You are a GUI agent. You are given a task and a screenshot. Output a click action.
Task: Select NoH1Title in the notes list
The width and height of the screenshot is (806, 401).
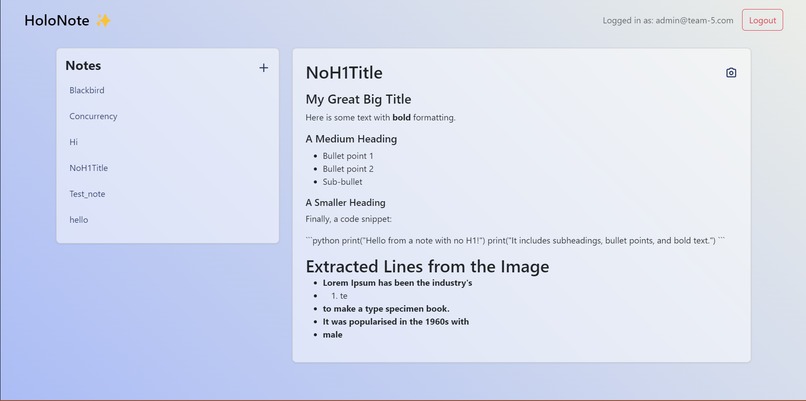click(x=88, y=168)
